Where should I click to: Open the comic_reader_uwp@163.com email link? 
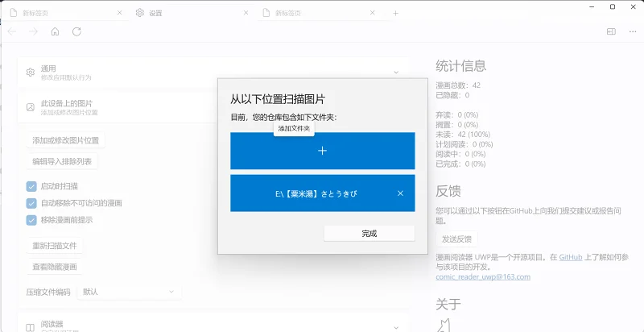pyautogui.click(x=483, y=277)
